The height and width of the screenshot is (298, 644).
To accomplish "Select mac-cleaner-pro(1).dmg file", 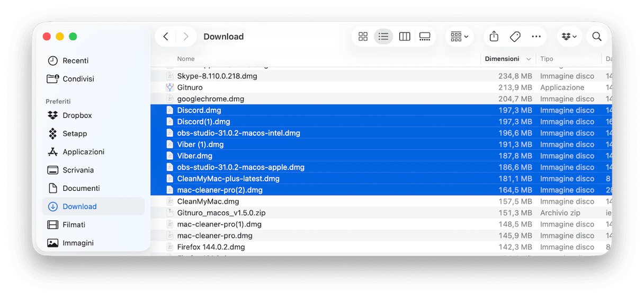I will (381, 224).
